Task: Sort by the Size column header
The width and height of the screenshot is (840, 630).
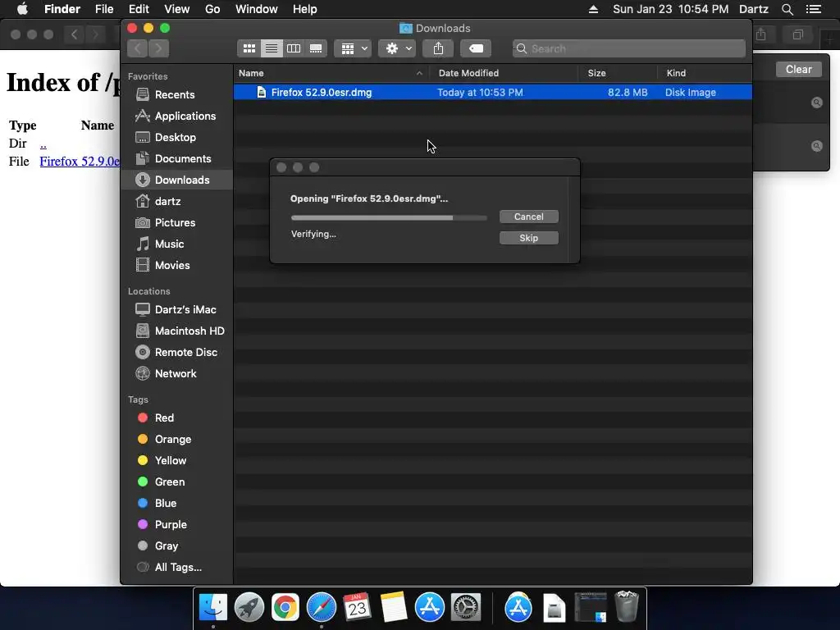Action: pos(618,73)
